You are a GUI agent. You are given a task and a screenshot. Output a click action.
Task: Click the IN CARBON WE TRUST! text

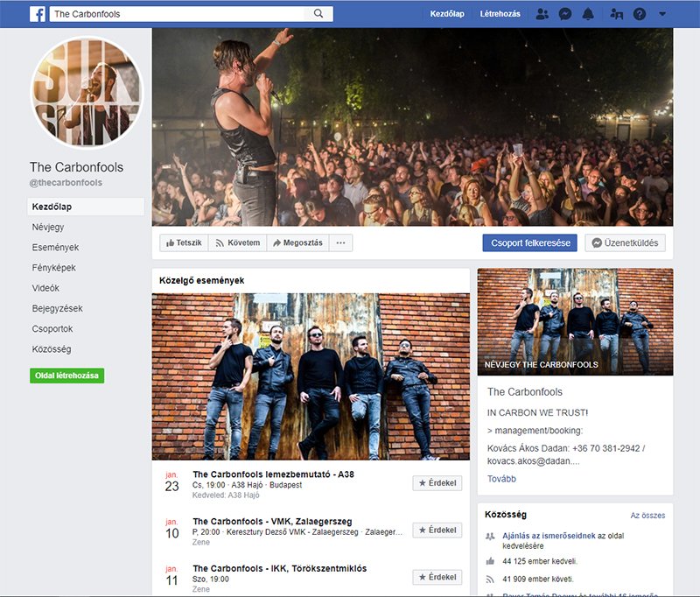[x=537, y=412]
